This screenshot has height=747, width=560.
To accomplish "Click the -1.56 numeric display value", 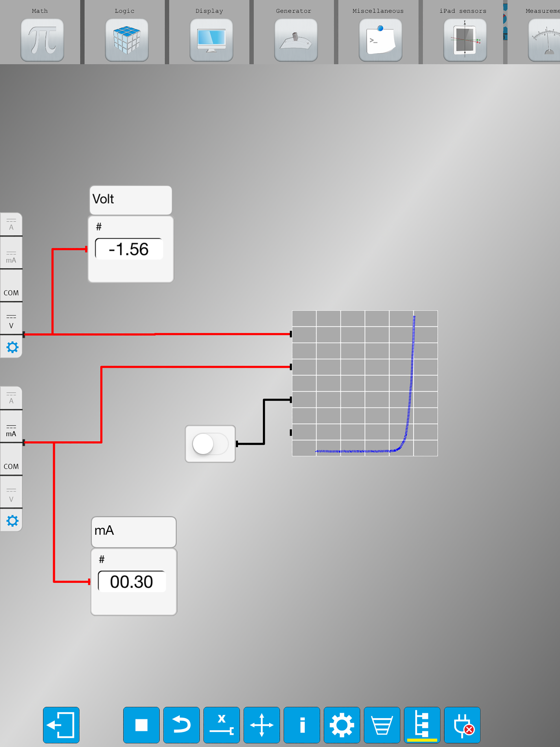I will point(129,249).
